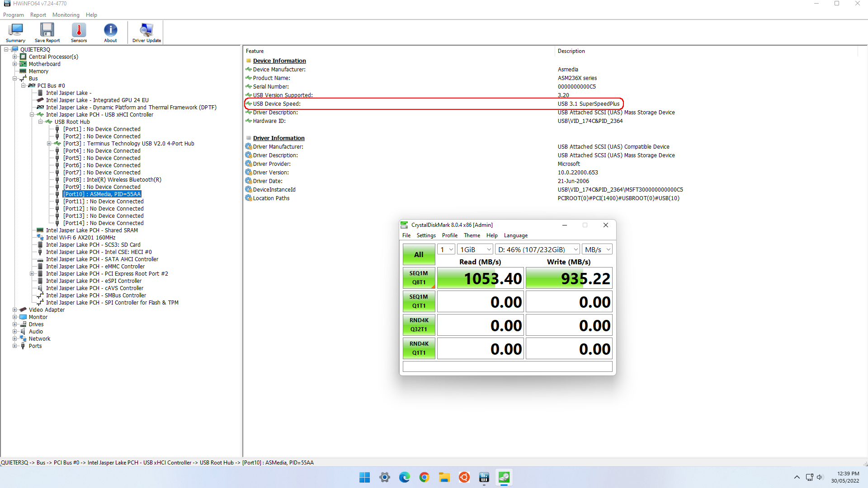This screenshot has height=488, width=868.
Task: Open the MB/s unit dropdown
Action: click(x=597, y=249)
